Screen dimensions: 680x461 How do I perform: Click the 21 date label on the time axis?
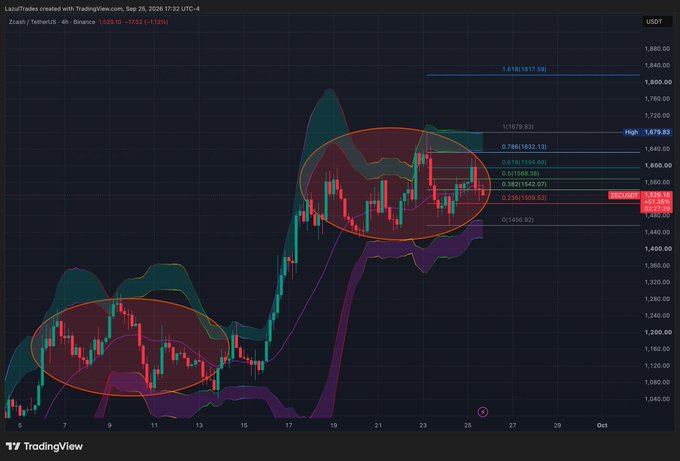tap(378, 425)
